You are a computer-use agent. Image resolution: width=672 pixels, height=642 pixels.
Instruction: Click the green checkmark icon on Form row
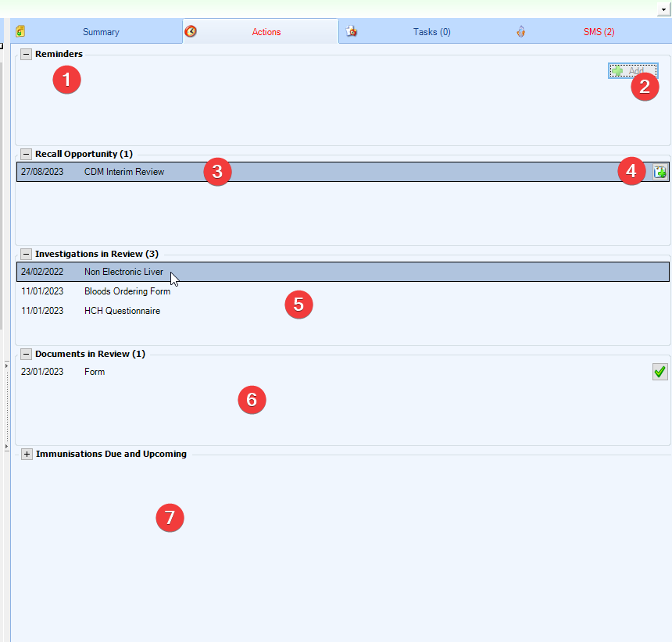coord(659,372)
